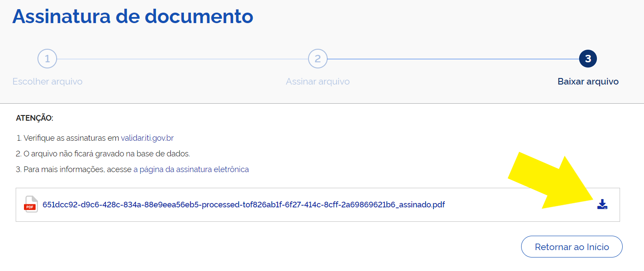Viewport: 644px width, 271px height.
Task: Click the "Para mais informações, acesse" text
Action: (x=78, y=169)
